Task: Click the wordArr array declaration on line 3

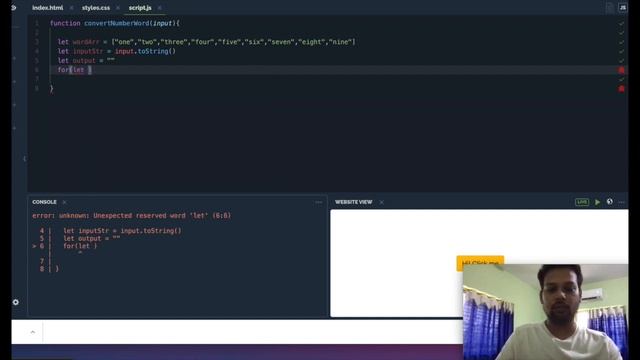Action: pyautogui.click(x=207, y=42)
